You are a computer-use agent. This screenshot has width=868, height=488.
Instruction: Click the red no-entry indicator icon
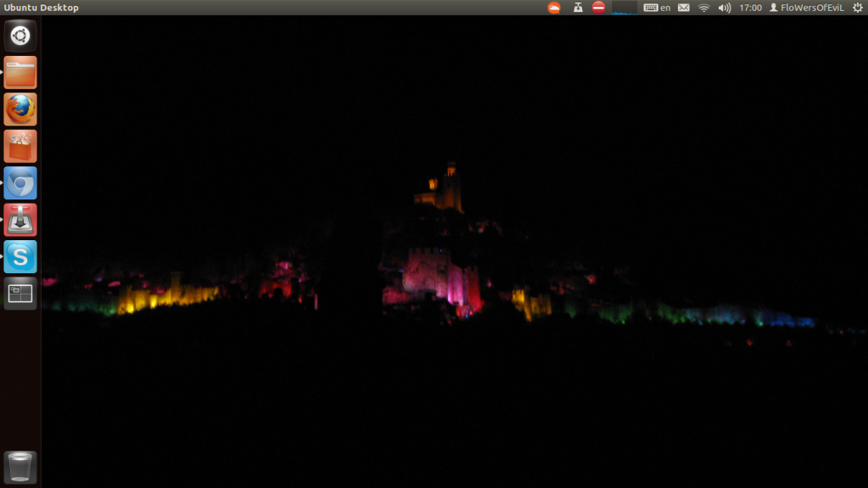[599, 8]
